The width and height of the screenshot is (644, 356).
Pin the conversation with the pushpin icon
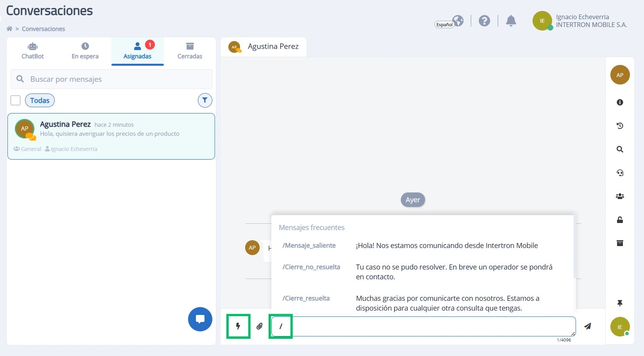(x=620, y=303)
